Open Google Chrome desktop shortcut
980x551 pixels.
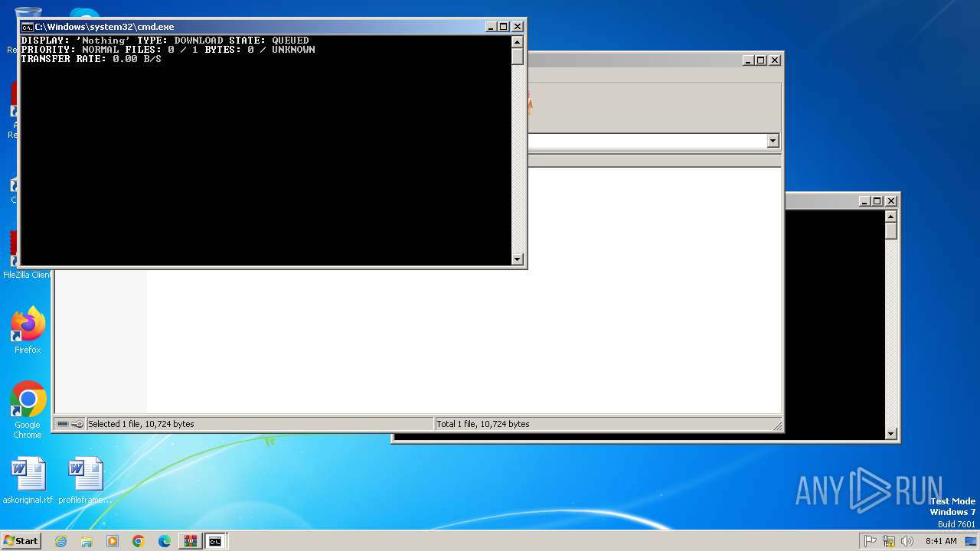(28, 410)
